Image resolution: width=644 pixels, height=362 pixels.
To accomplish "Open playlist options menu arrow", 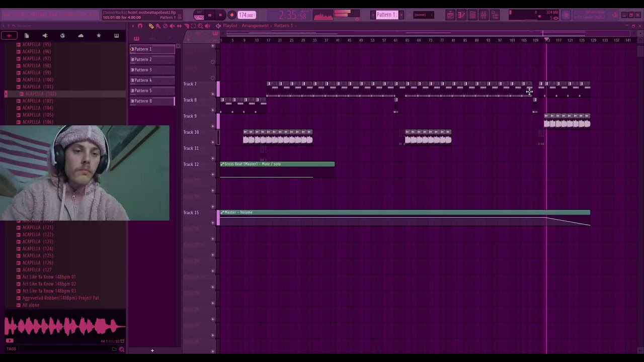I will 133,26.
